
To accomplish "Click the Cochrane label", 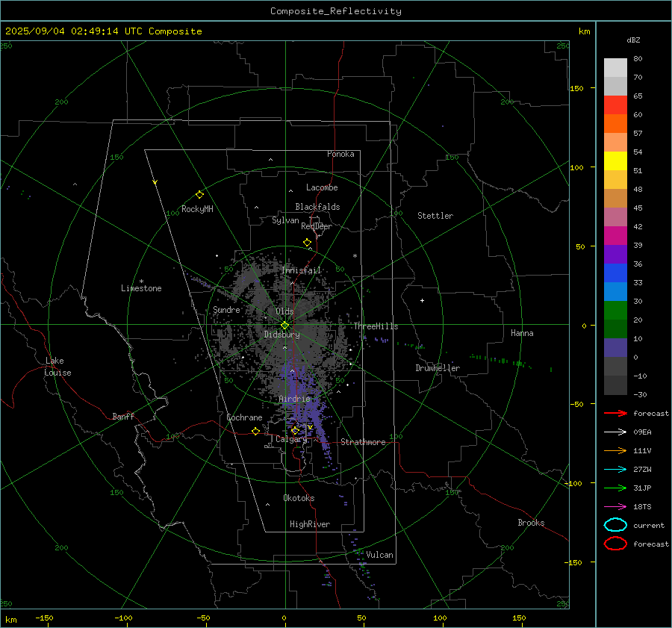I will (x=244, y=417).
